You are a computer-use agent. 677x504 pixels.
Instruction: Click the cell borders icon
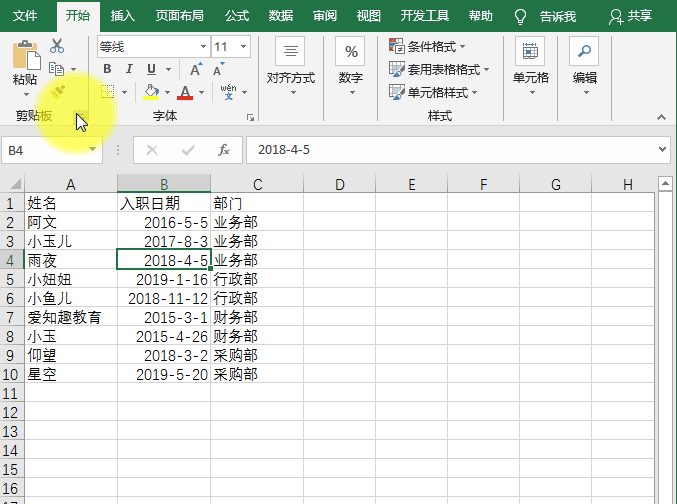(108, 92)
